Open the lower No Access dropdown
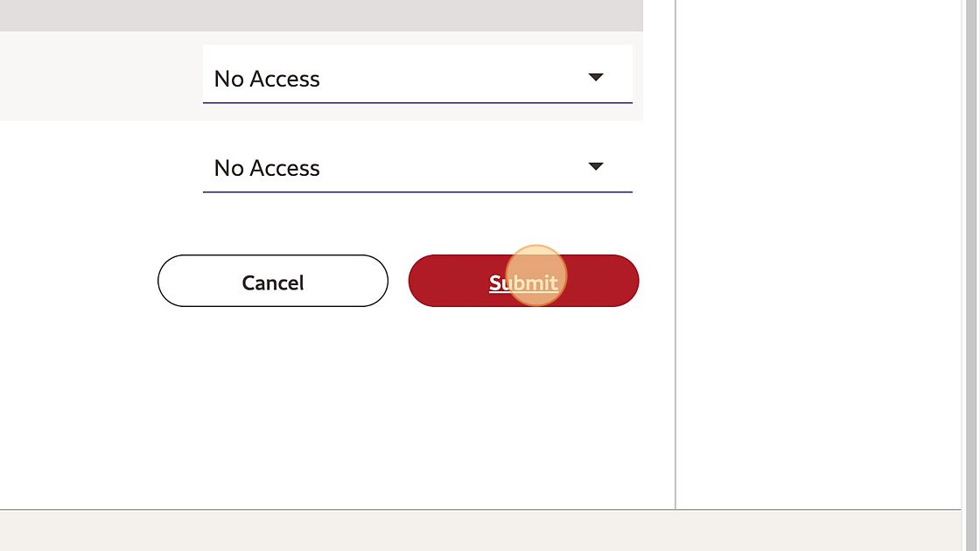The image size is (980, 551). [417, 164]
